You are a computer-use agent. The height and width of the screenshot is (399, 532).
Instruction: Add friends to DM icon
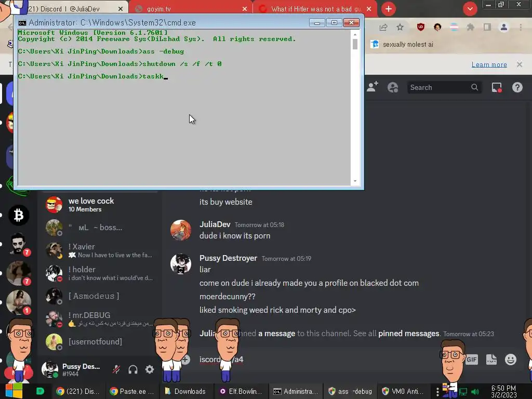[372, 87]
